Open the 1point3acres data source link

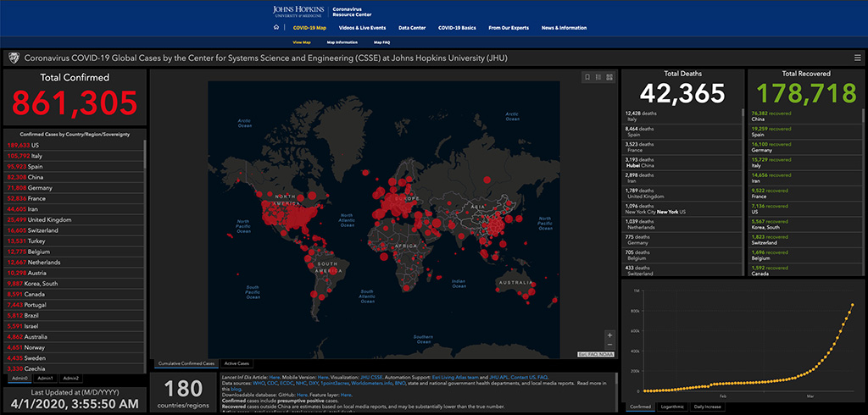pos(336,383)
